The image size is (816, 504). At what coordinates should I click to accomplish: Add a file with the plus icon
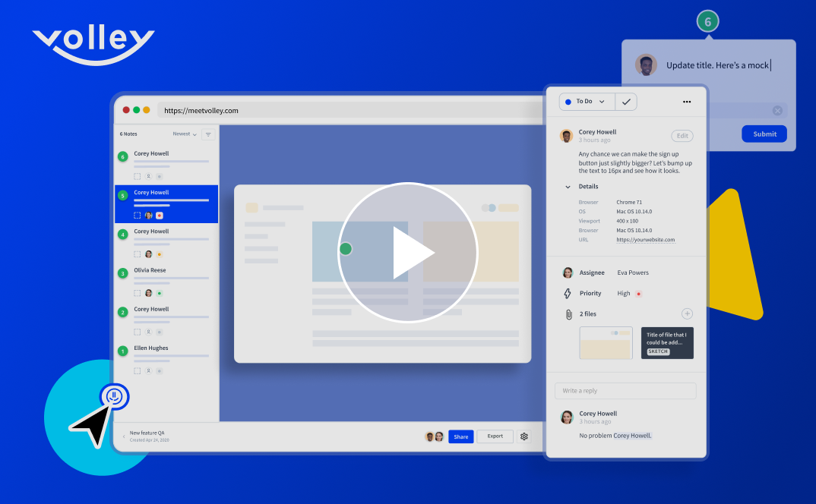pyautogui.click(x=687, y=313)
